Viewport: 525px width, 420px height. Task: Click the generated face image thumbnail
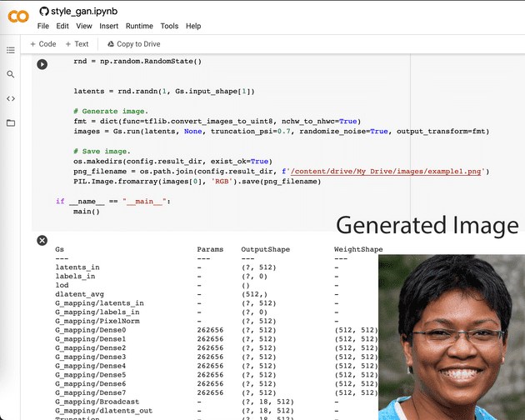point(452,337)
